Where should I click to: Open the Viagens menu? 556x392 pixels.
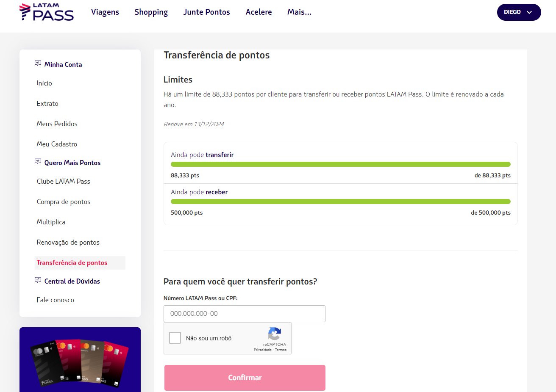[x=105, y=12]
